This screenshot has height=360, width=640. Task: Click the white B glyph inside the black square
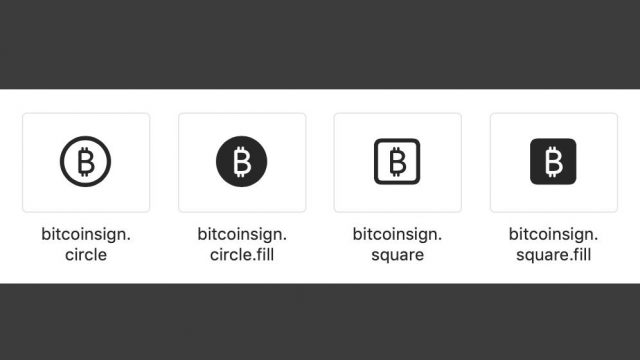[x=553, y=162]
